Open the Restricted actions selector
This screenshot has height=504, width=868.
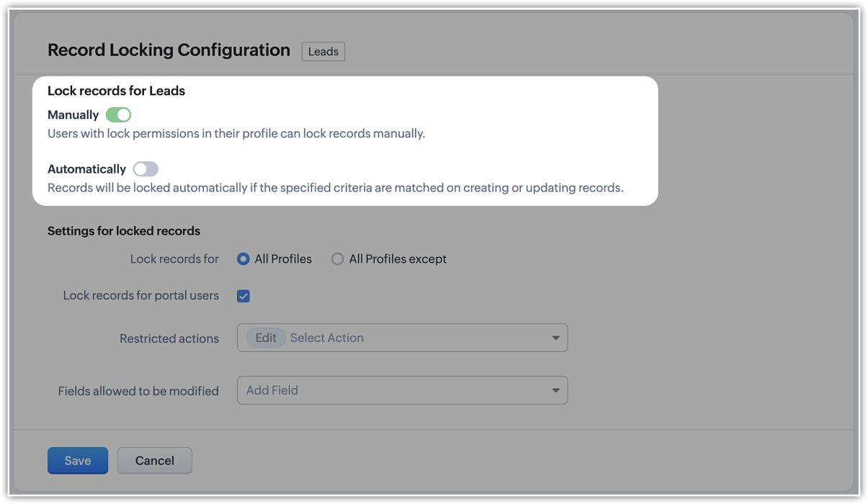point(402,337)
